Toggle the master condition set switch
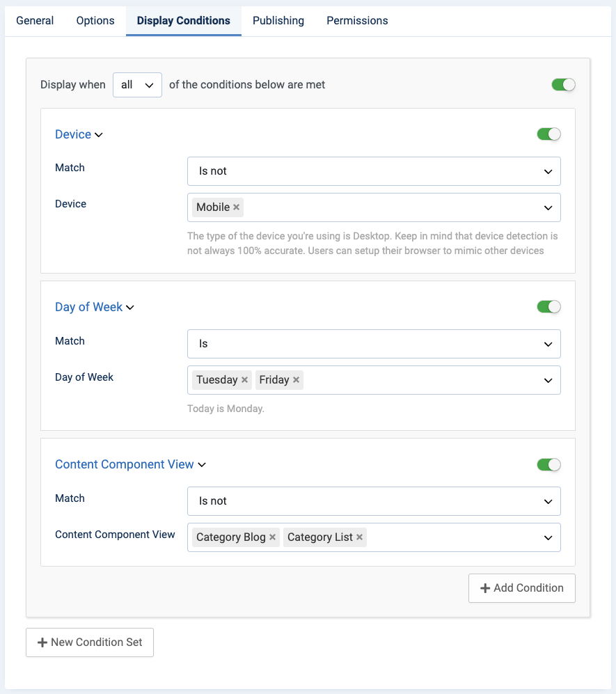The width and height of the screenshot is (616, 694). (563, 85)
